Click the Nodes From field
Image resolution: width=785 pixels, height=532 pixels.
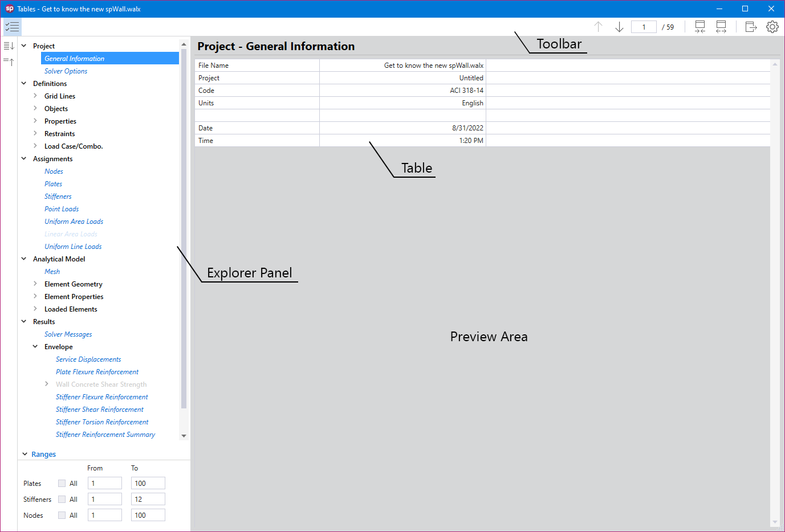point(105,515)
